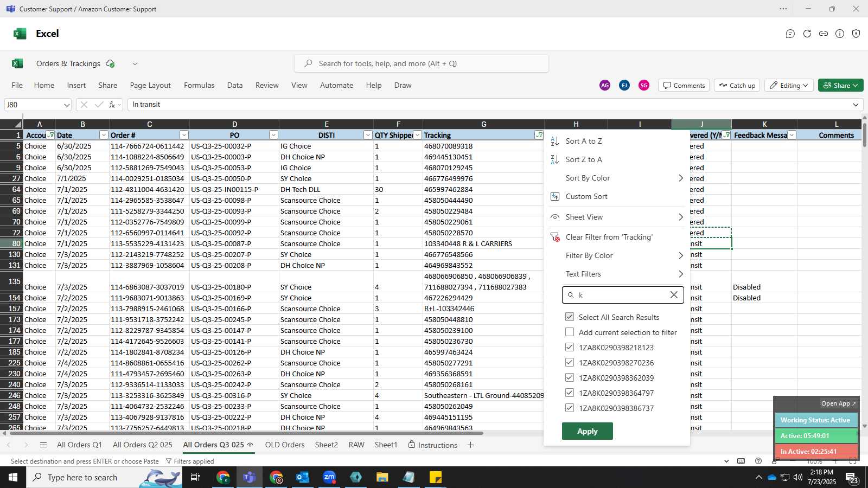
Task: Open the Editing mode dropdown
Action: tap(789, 85)
